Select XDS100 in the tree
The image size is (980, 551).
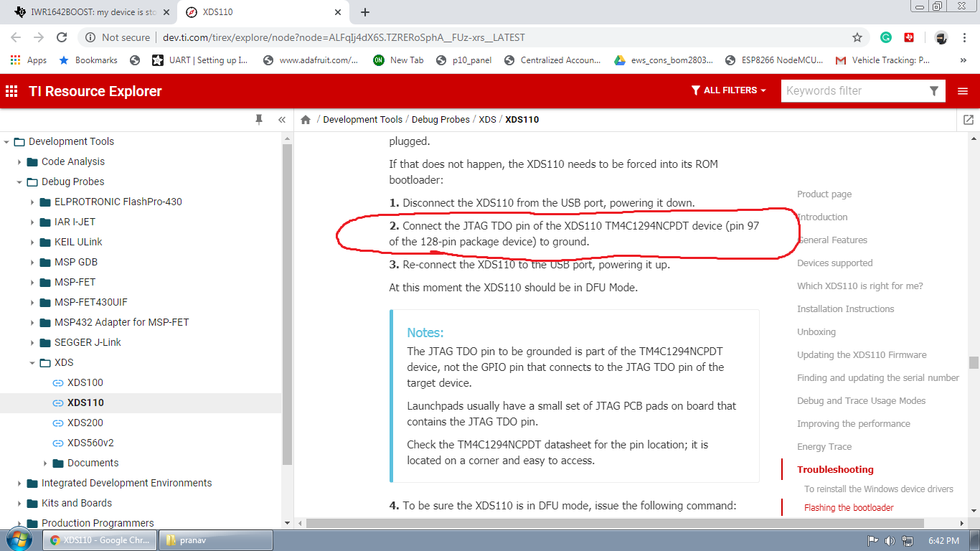tap(85, 383)
